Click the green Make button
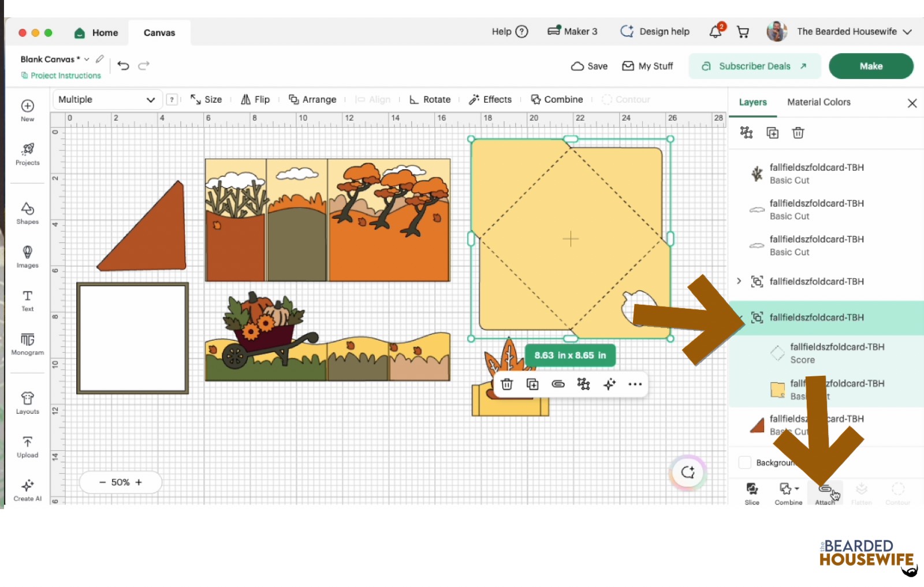Viewport: 924px width, 587px height. [871, 66]
